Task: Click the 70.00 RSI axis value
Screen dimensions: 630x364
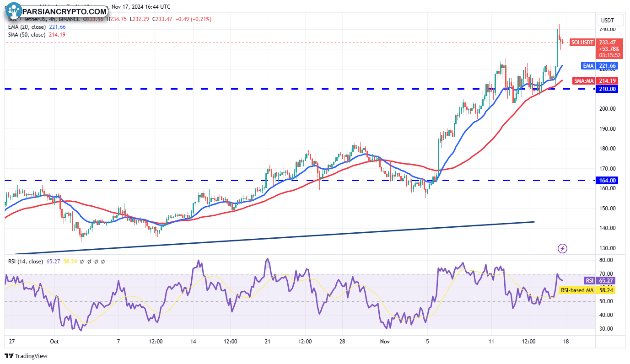Action: [606, 274]
